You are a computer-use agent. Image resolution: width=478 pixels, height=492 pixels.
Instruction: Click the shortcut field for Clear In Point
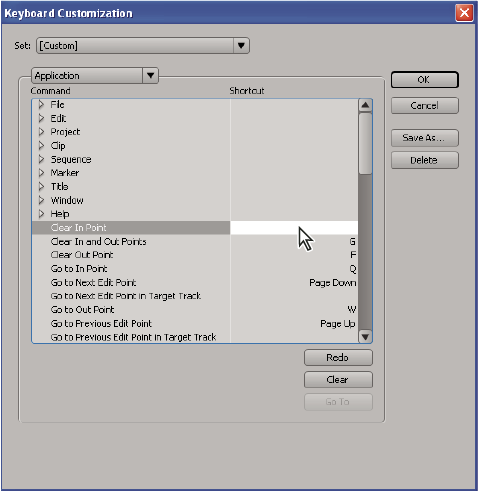(294, 228)
